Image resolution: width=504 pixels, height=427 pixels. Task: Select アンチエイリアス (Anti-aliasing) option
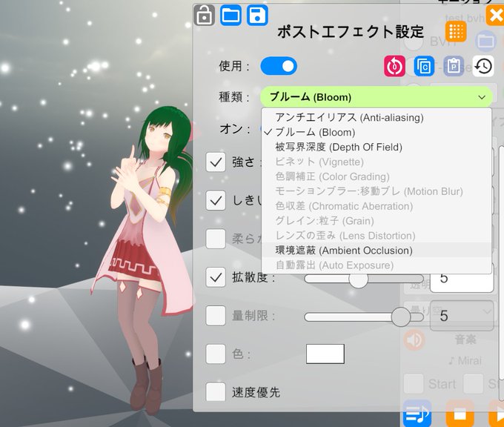tap(377, 117)
